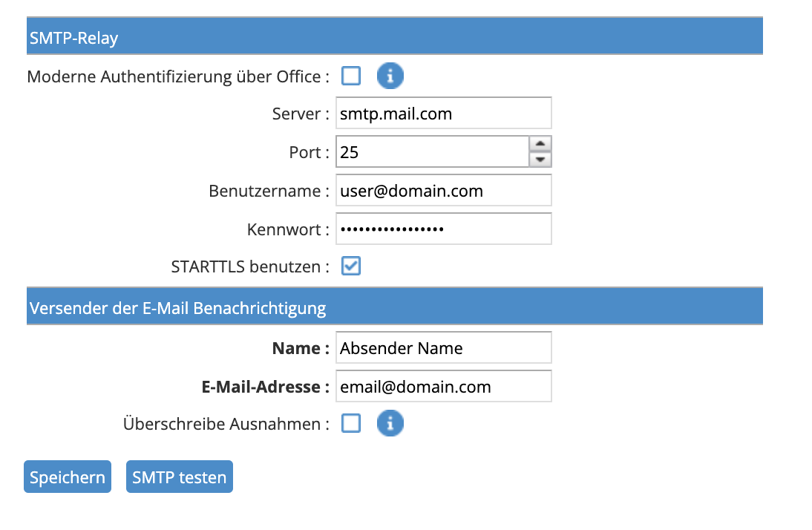Image resolution: width=812 pixels, height=530 pixels.
Task: Open info tooltip for Überschreibe Ausnahmen
Action: 390,423
